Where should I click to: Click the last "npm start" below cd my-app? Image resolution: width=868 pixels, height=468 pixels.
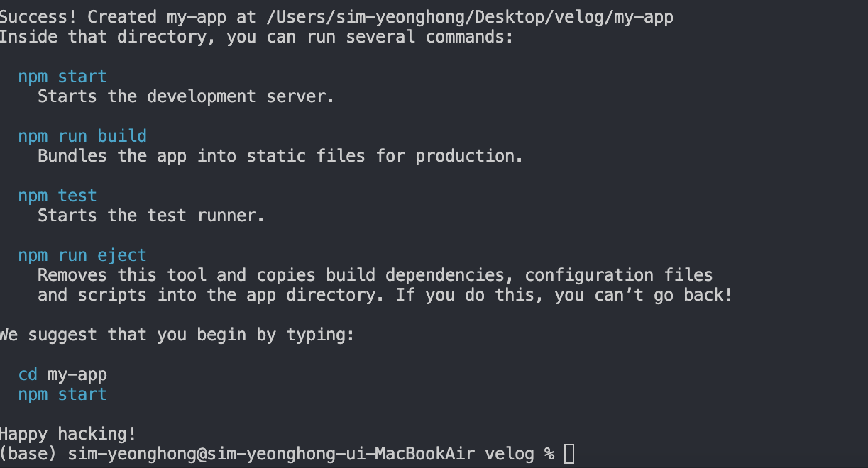click(62, 394)
